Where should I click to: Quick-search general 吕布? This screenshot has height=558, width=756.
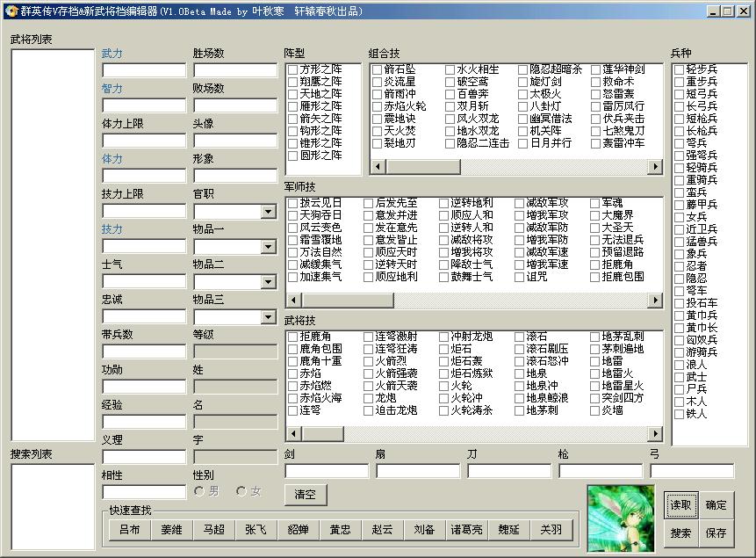click(129, 530)
